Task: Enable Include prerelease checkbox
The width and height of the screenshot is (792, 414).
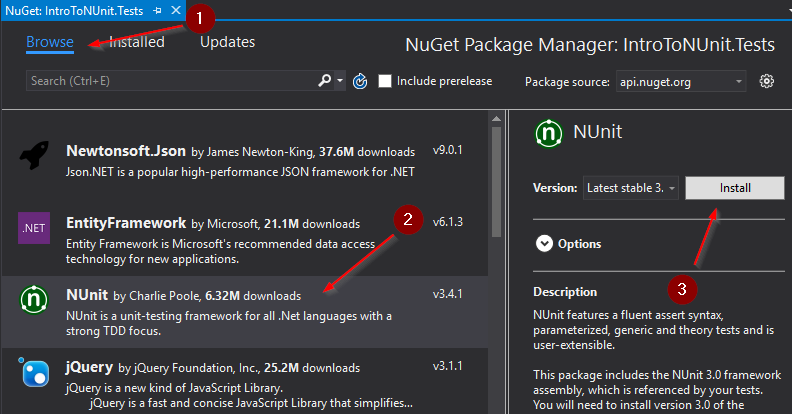Action: pos(385,81)
